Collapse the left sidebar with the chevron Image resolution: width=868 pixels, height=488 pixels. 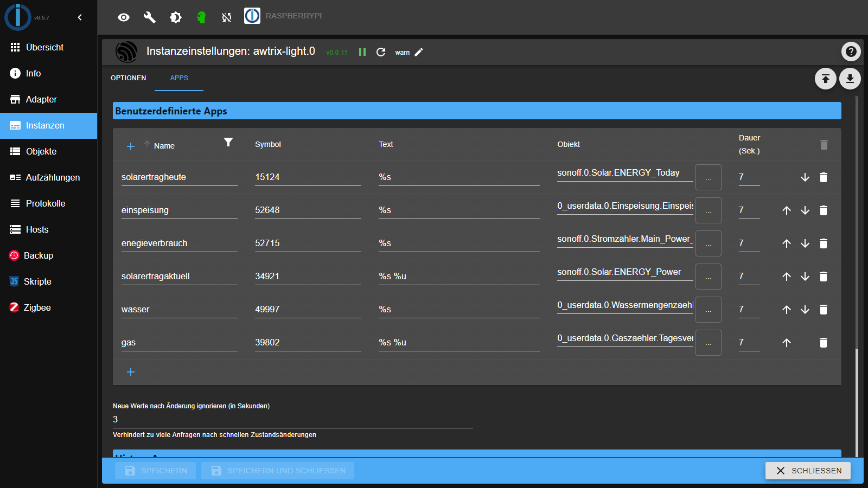[x=80, y=17]
